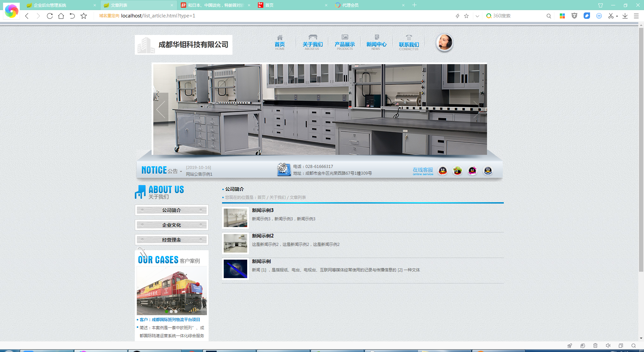Open 产品展示 PRODUCTS navigation item

click(x=345, y=43)
